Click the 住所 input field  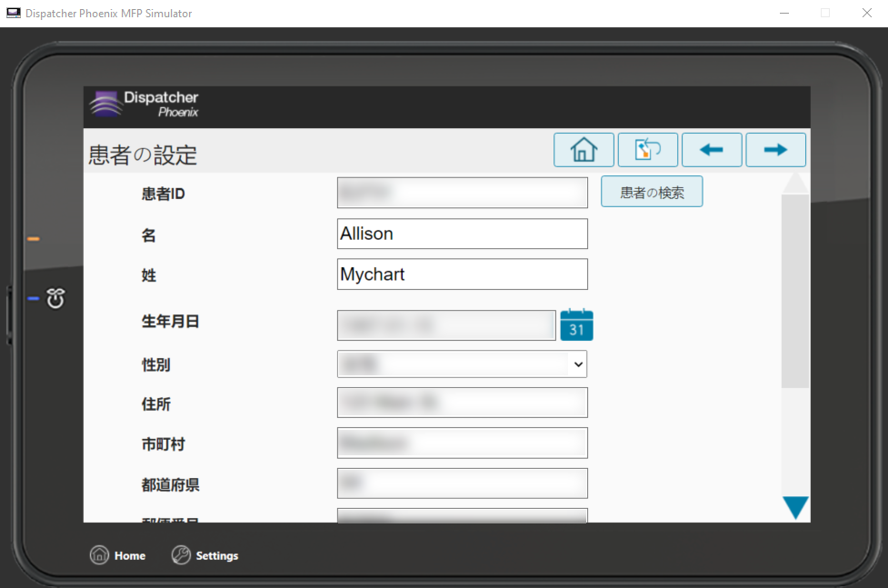click(x=462, y=403)
